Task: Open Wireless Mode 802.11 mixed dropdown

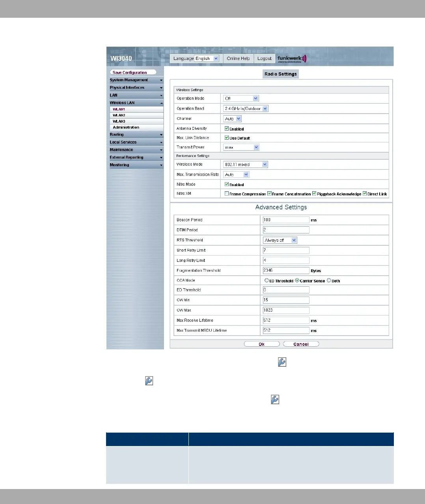Action: [x=246, y=164]
